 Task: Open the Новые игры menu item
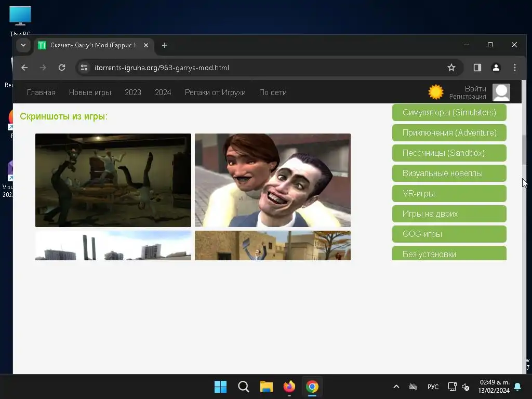pos(90,92)
